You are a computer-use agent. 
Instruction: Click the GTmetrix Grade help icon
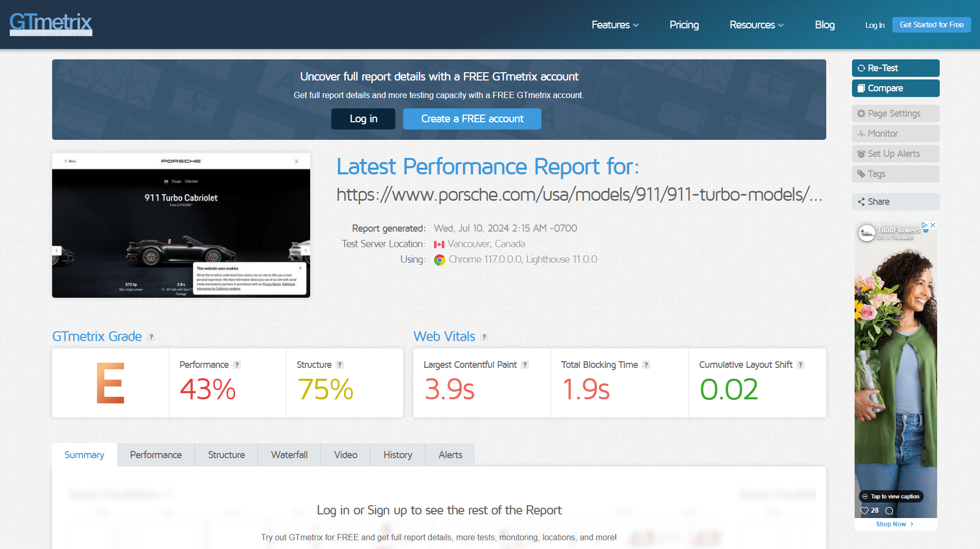151,337
